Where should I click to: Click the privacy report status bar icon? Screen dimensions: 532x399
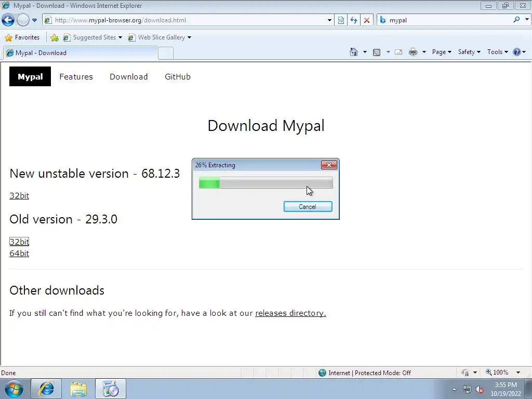point(465,373)
